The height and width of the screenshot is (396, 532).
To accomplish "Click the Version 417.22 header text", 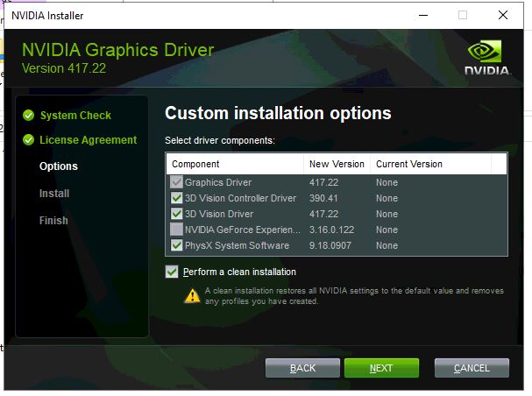I will (64, 68).
